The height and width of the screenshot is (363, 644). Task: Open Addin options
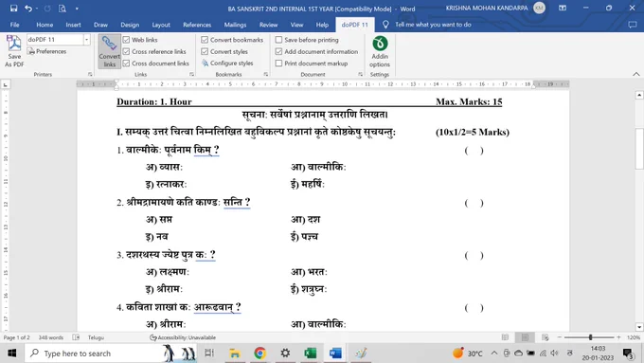coord(380,52)
